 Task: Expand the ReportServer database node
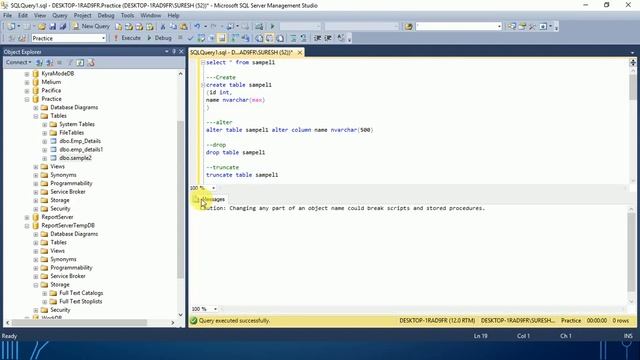tap(27, 217)
